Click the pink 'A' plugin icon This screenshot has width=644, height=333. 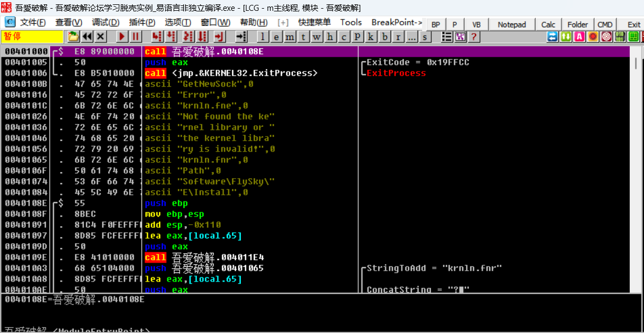(x=579, y=37)
